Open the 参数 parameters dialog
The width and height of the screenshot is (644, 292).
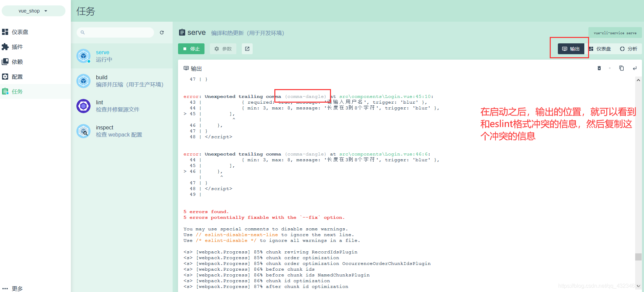(223, 49)
